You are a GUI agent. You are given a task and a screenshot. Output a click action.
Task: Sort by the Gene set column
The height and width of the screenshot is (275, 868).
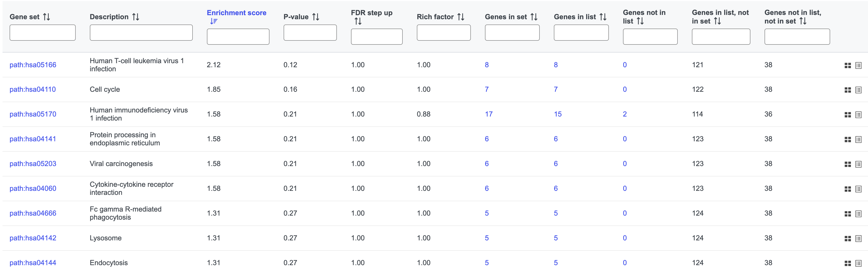coord(46,17)
